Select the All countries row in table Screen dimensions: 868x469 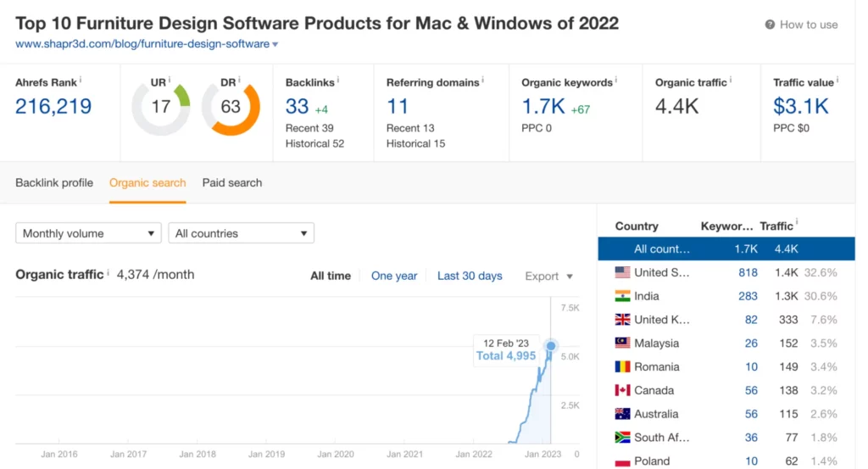(x=726, y=248)
